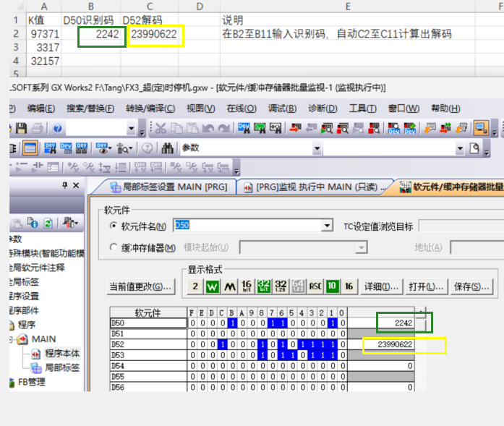The image size is (504, 426).
Task: Open the 参数 toolbar dropdown
Action: (x=460, y=148)
